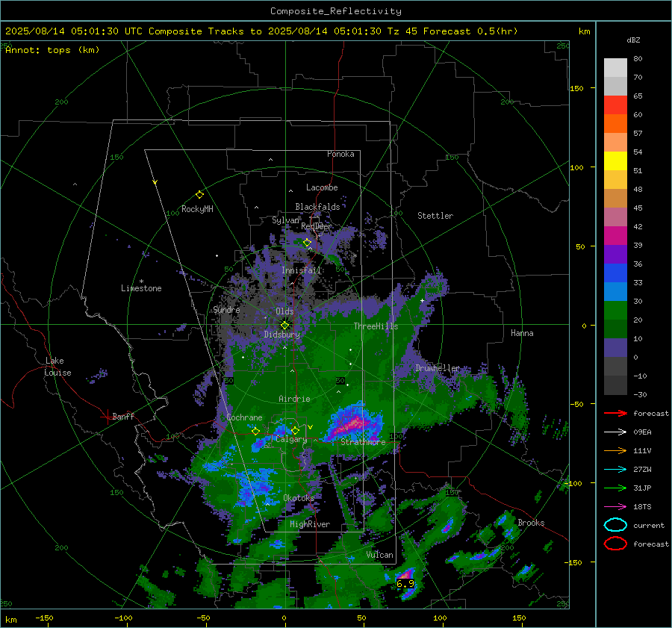The width and height of the screenshot is (672, 628).
Task: Click the dBZ legend heading
Action: pyautogui.click(x=633, y=40)
